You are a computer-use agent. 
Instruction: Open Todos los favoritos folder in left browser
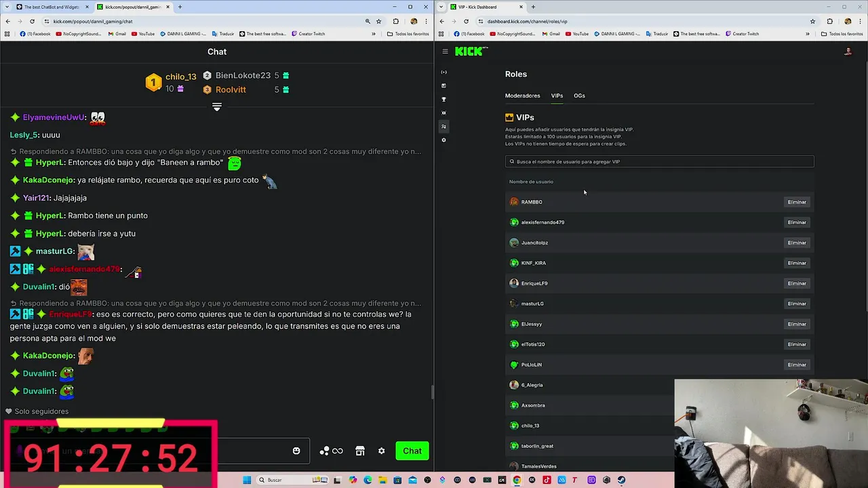pos(408,34)
